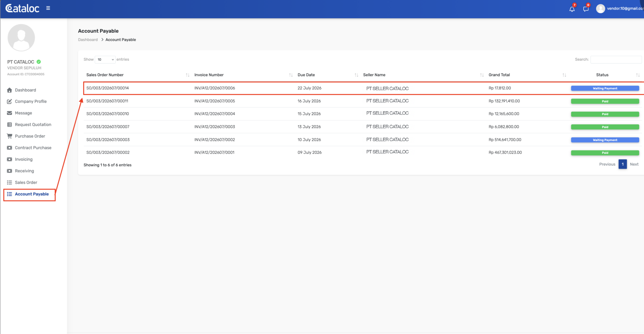Click grand total Rp 514,641,700.00
The height and width of the screenshot is (334, 644).
(505, 139)
